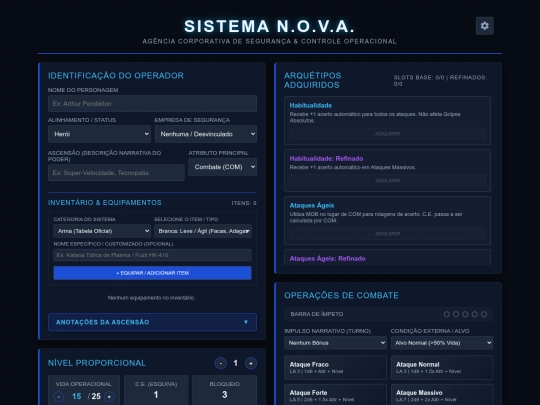Select Ataque Fraco action
The height and width of the screenshot is (405, 540).
point(335,367)
